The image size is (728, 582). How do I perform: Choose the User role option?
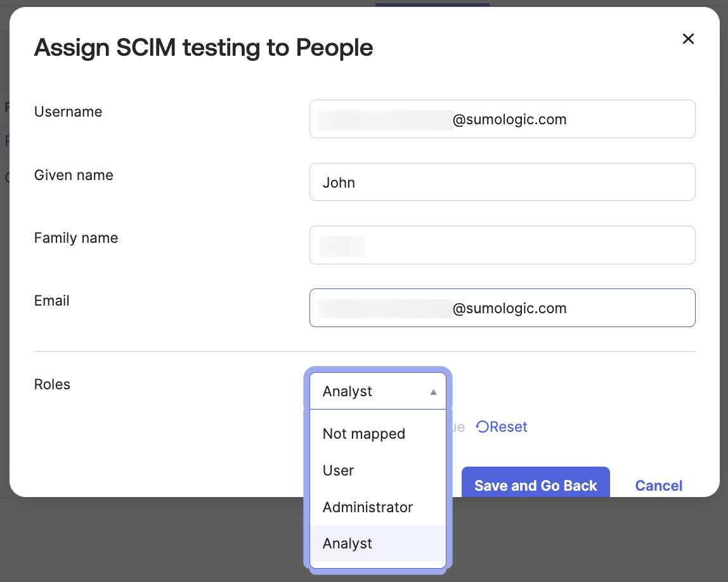point(339,470)
